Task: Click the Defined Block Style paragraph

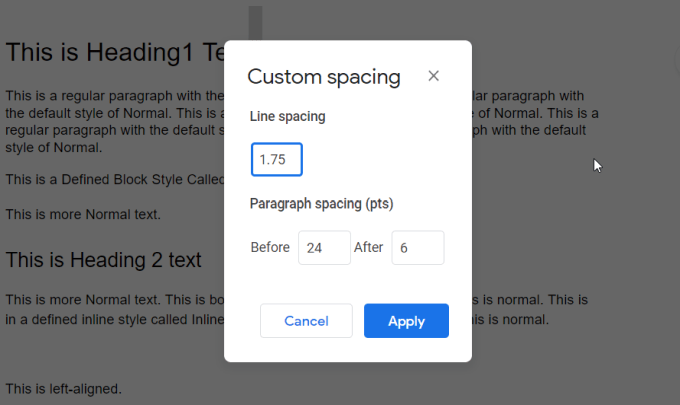Action: pos(110,179)
